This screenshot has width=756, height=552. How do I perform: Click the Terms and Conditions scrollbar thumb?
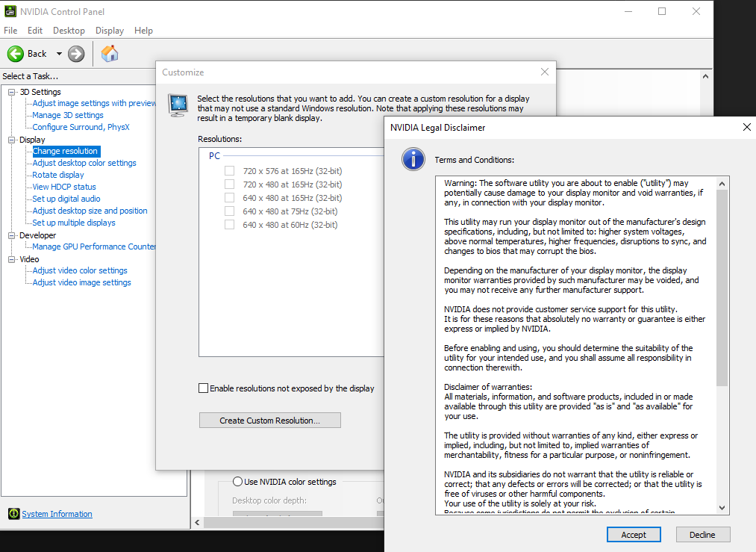[x=722, y=288]
